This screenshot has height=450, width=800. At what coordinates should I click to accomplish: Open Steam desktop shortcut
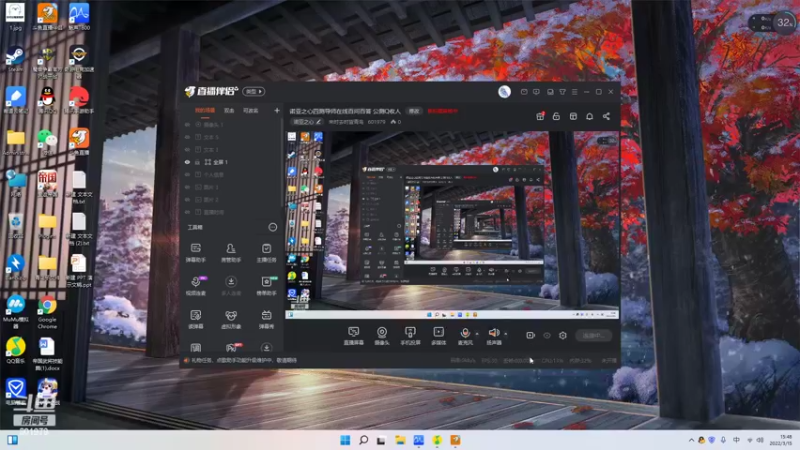pos(15,58)
